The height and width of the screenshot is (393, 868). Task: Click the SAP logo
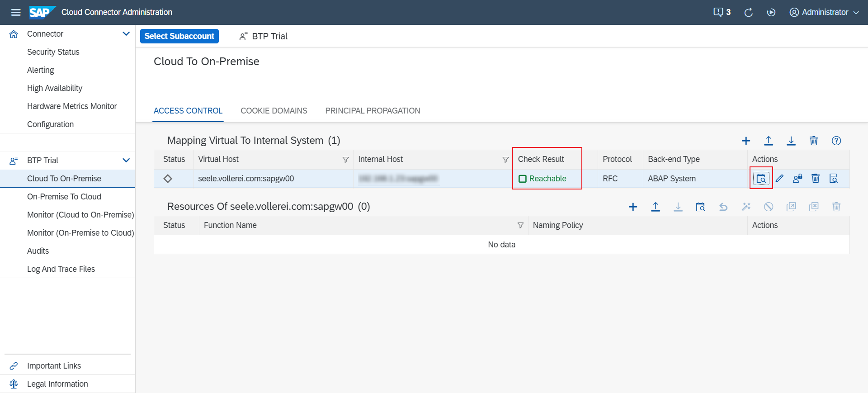[42, 12]
